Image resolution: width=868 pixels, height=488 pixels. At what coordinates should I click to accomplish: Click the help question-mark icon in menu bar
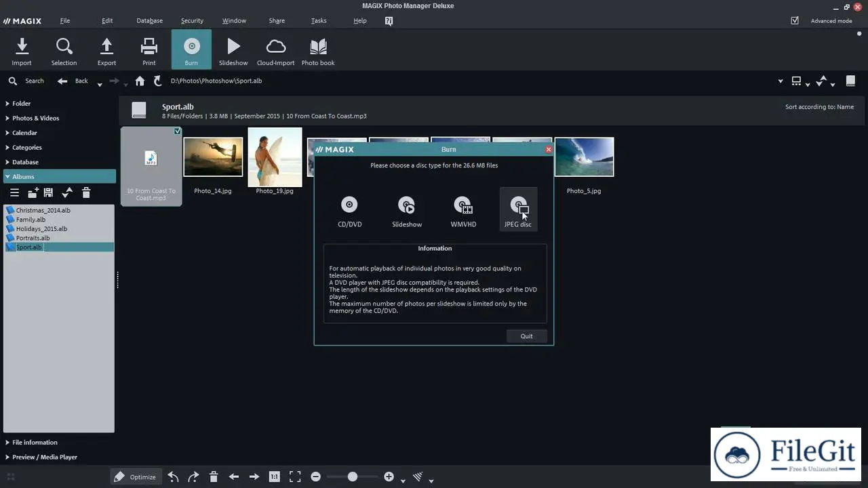[389, 21]
